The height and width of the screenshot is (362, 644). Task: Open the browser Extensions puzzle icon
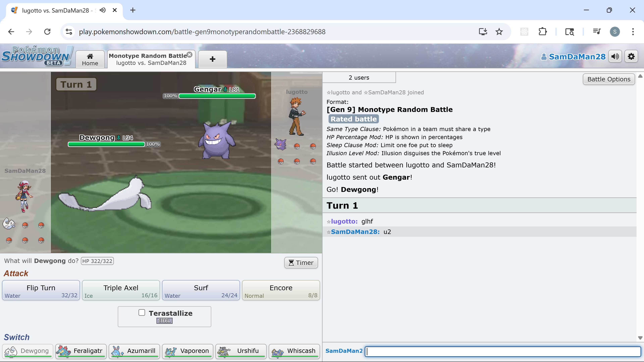(543, 32)
